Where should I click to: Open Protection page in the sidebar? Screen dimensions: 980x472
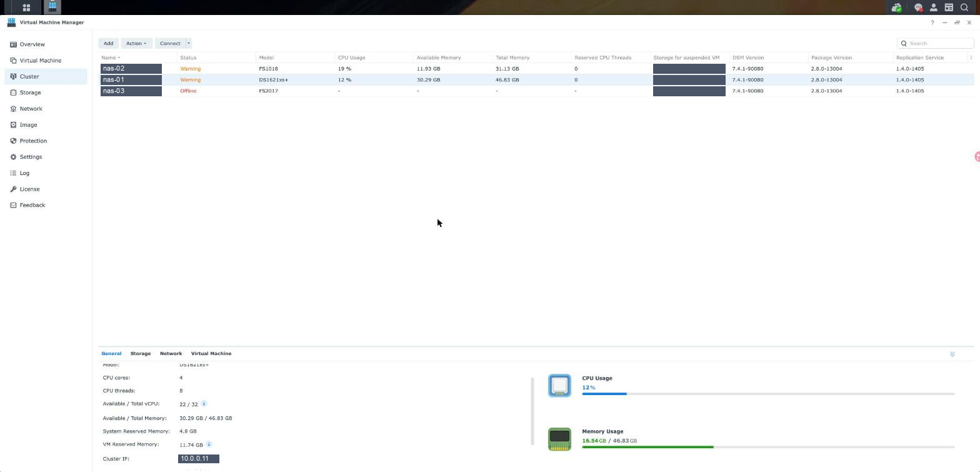point(46,141)
